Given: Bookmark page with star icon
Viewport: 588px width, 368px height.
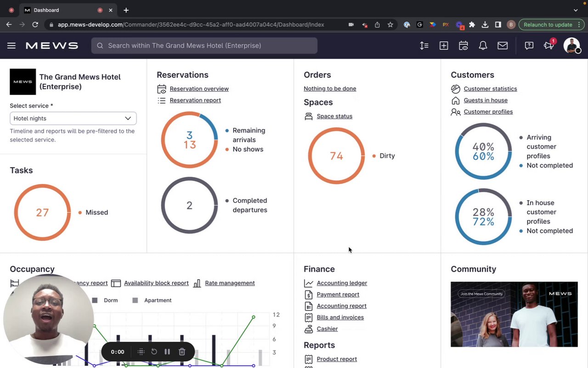Looking at the screenshot, I should pos(390,25).
